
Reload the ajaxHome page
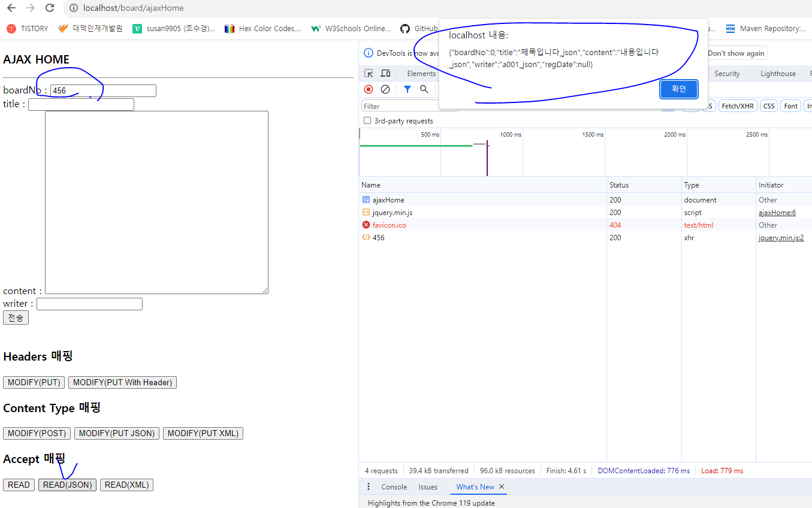point(50,8)
